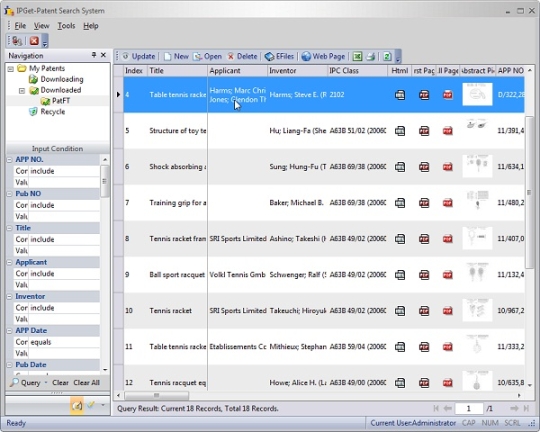This screenshot has height=432, width=540.
Task: Open first page PDF for row 6
Action: tap(424, 167)
